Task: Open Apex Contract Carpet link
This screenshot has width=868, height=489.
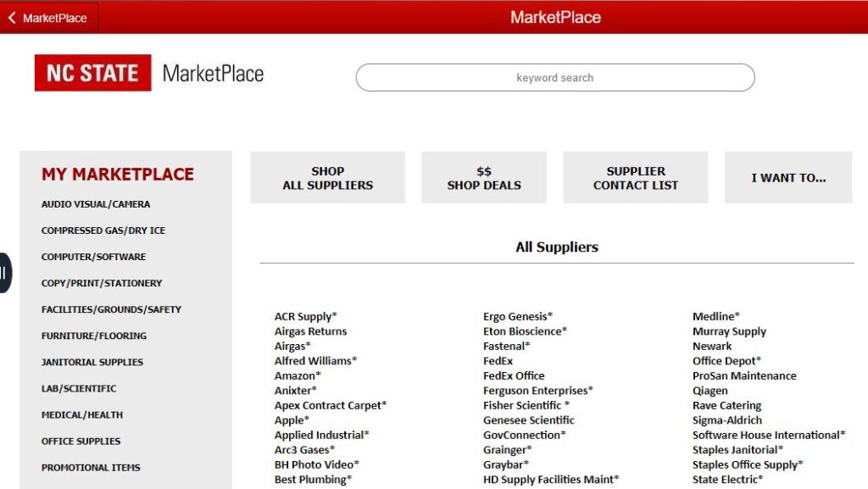Action: pos(331,405)
